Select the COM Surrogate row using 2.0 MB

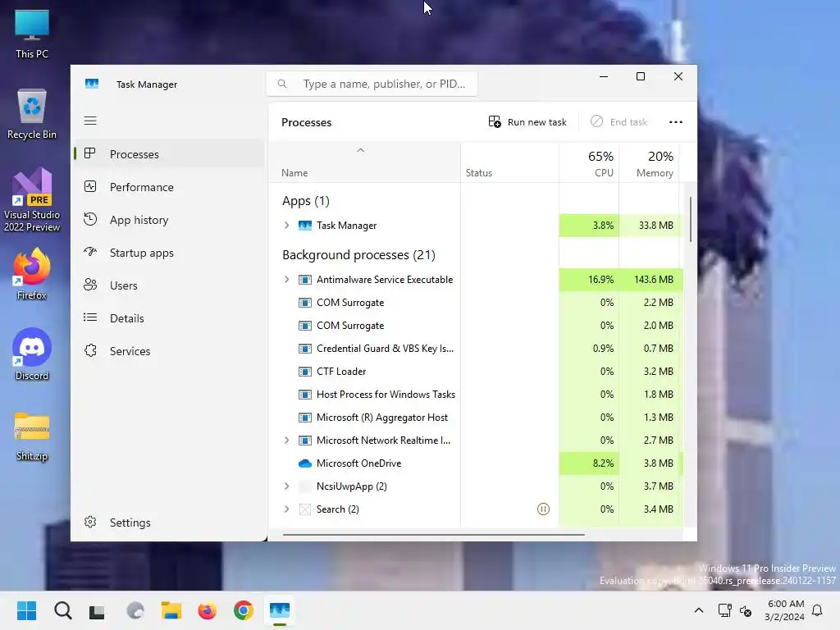tap(476, 326)
